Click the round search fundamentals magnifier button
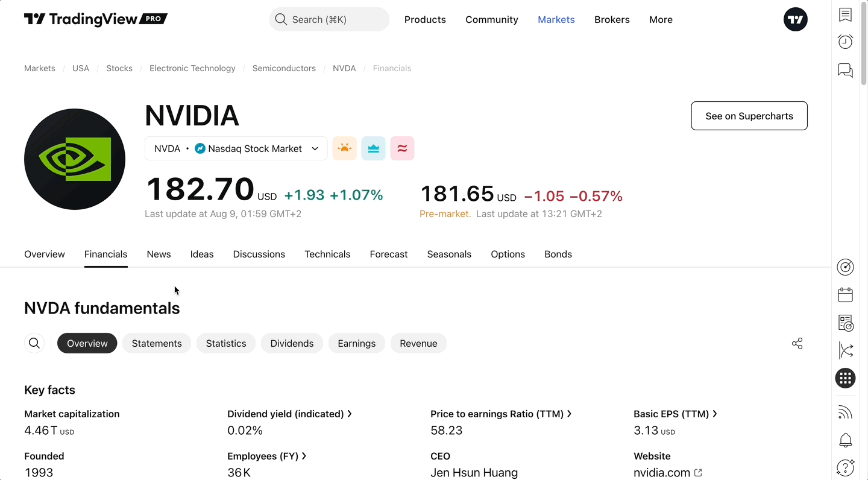Image resolution: width=868 pixels, height=480 pixels. [34, 343]
